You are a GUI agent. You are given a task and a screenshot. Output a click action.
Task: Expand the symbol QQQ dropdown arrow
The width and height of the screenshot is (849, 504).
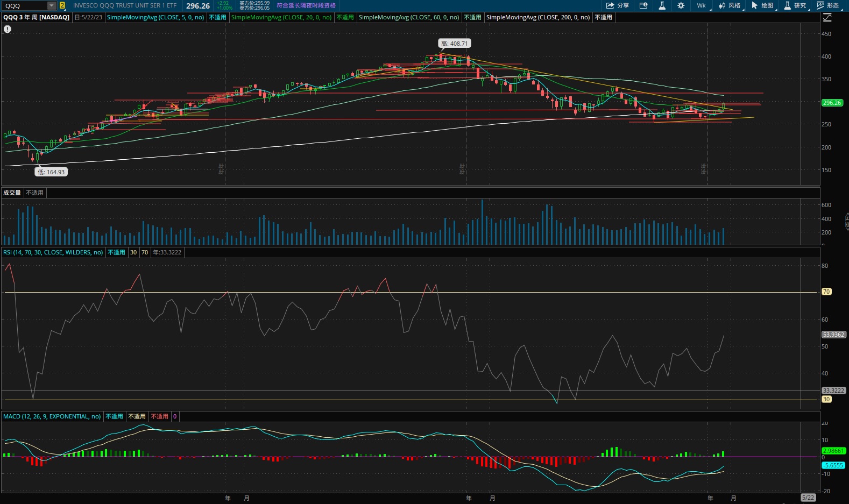pos(52,5)
